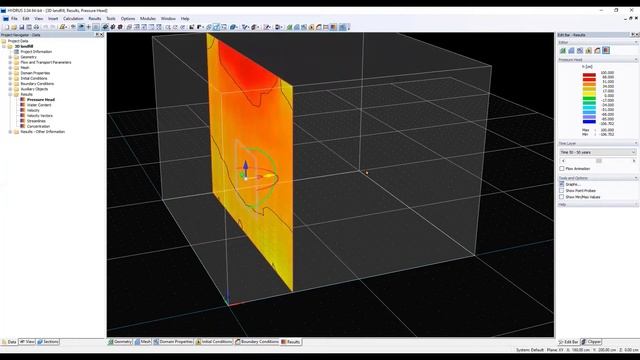
Task: Click the Water Content result icon in tree
Action: [23, 105]
